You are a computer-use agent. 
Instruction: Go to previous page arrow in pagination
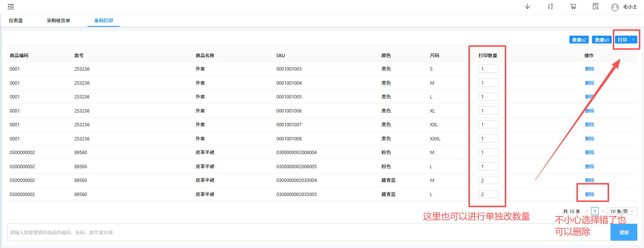click(586, 211)
